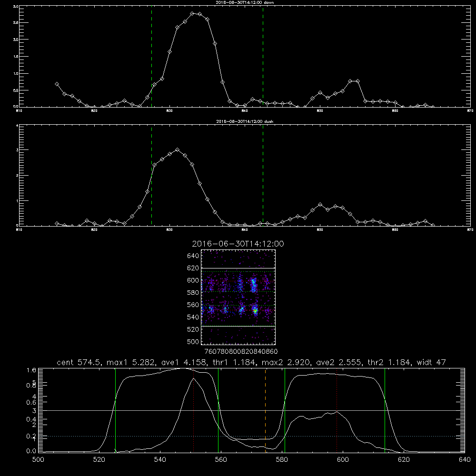Click the red dotted peak line near 598

(x=337, y=410)
